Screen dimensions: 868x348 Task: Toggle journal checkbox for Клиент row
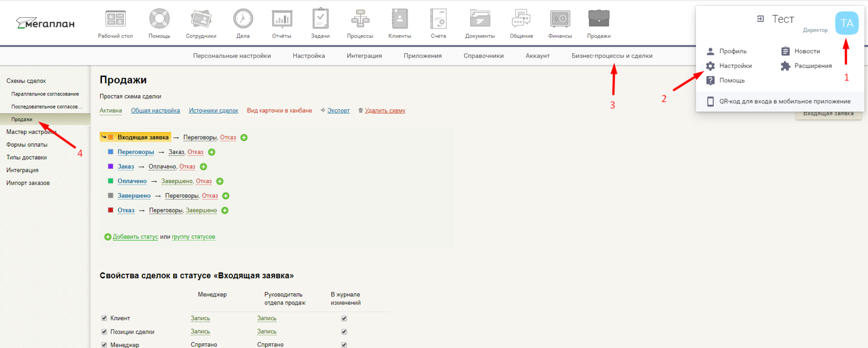(344, 319)
